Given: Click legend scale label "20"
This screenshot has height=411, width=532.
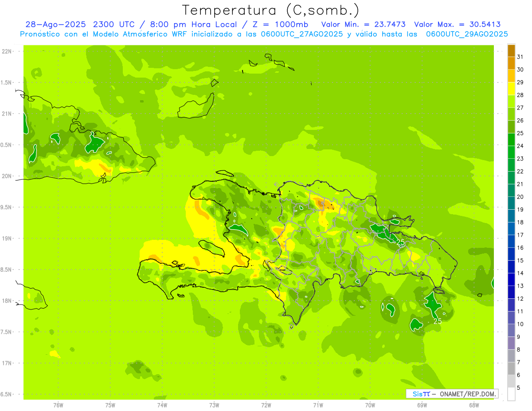Looking at the screenshot, I should coord(520,197).
